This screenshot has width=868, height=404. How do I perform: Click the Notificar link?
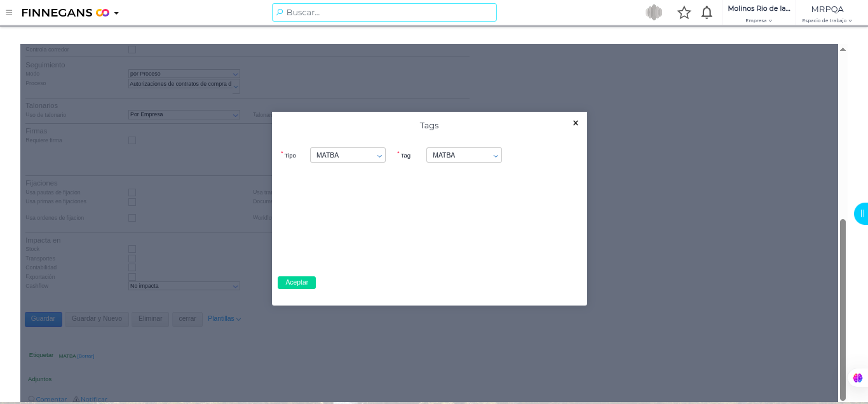(x=94, y=400)
